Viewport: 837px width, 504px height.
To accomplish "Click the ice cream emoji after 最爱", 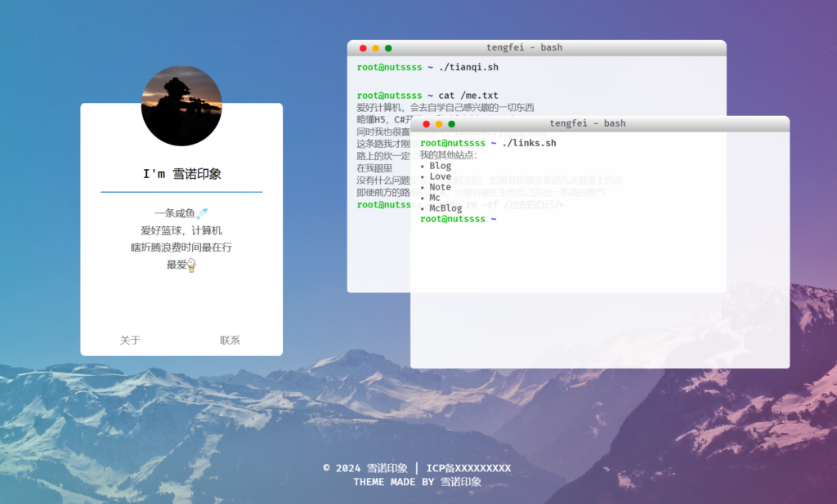I will 192,265.
